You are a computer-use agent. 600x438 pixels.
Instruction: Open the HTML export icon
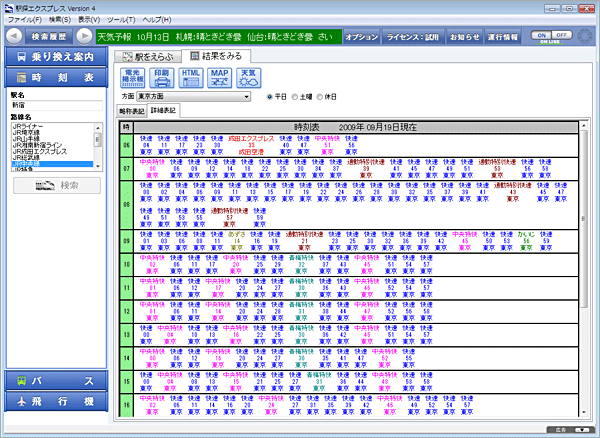pos(191,77)
